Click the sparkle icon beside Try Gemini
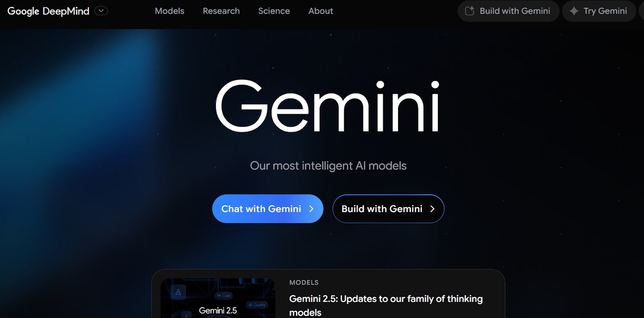The image size is (644, 318). pyautogui.click(x=574, y=11)
